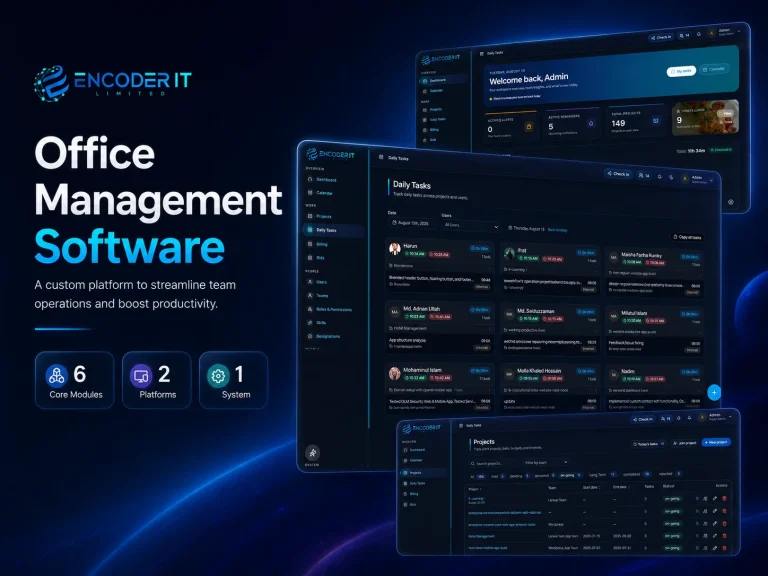Click Join project button in Projects window
The image size is (768, 576).
tap(684, 443)
